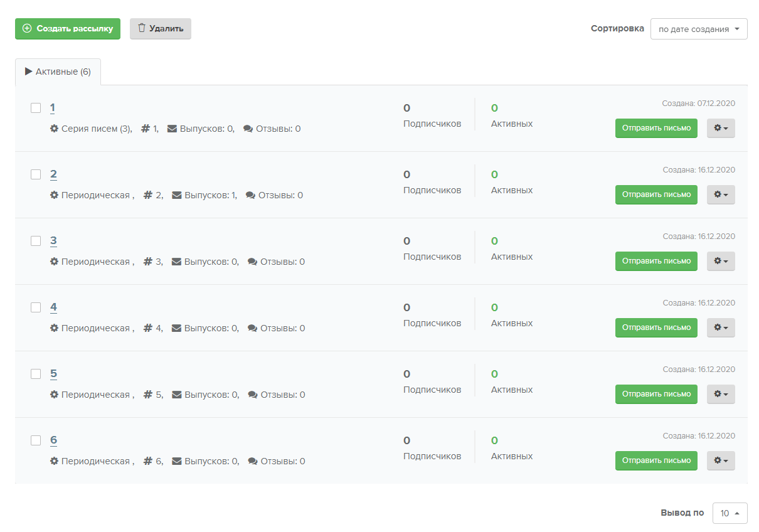The width and height of the screenshot is (759, 532).
Task: Select checkbox next to mailing 3
Action: pos(36,241)
